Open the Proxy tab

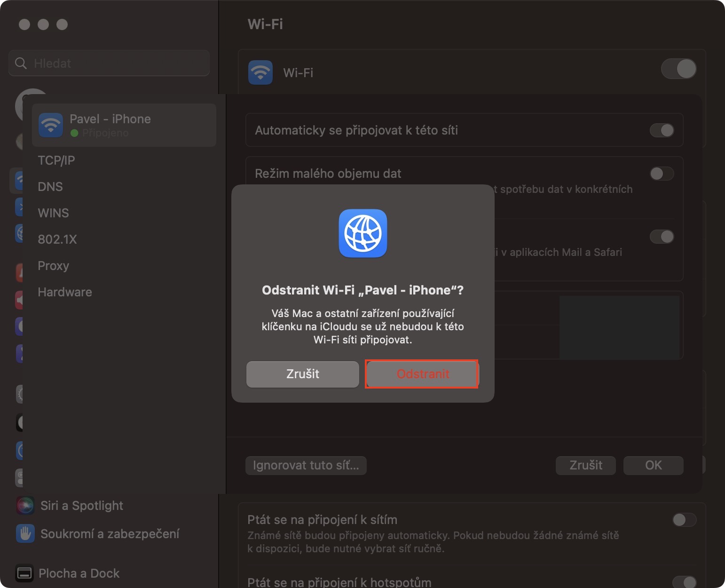tap(54, 266)
